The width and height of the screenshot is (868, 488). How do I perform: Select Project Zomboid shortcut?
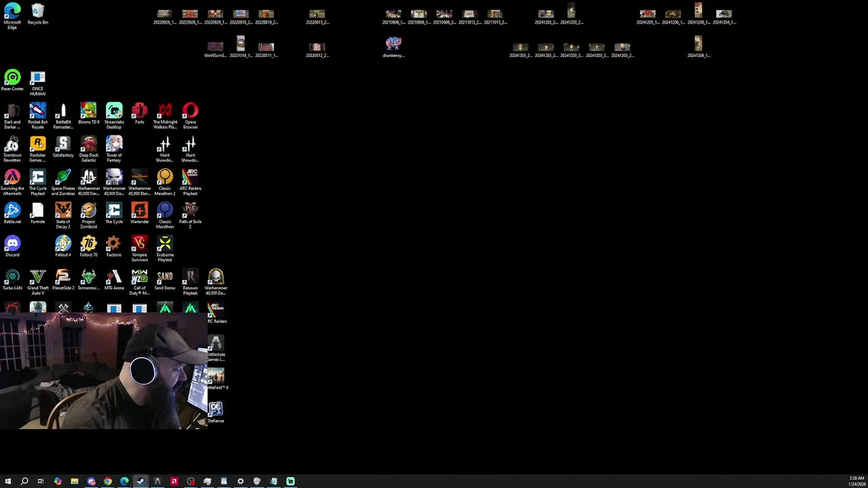89,216
